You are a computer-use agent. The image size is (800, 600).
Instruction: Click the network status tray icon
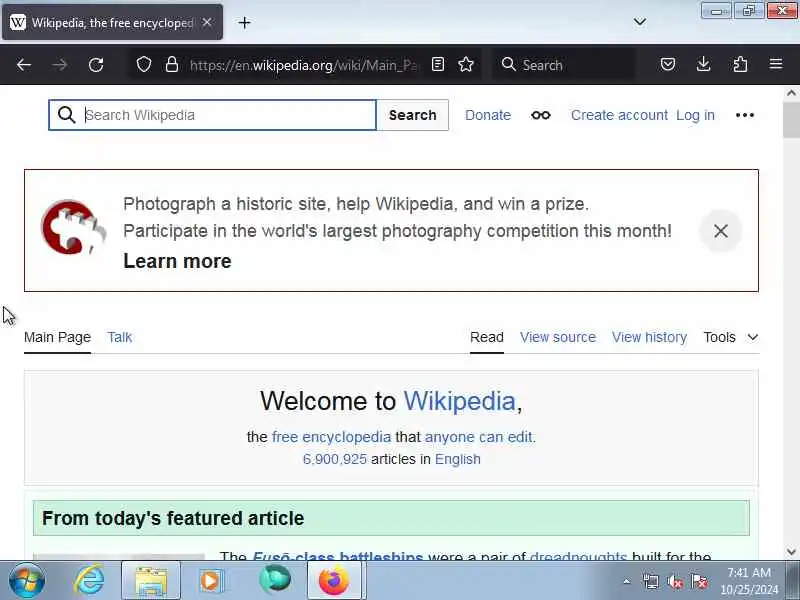pyautogui.click(x=651, y=582)
